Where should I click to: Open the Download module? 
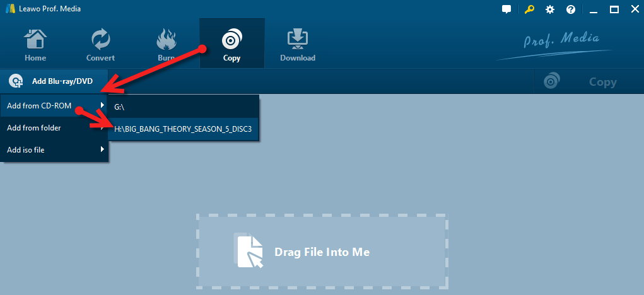(298, 43)
